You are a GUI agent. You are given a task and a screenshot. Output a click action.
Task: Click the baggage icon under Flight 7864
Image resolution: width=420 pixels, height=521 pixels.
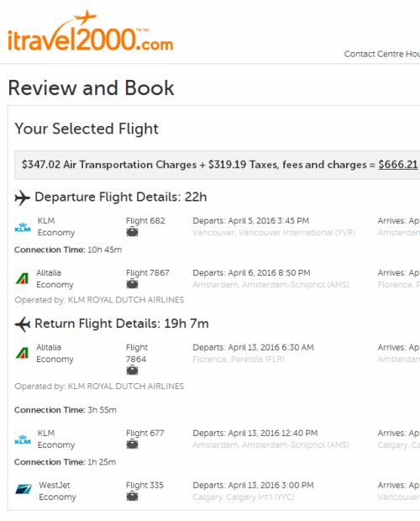(x=132, y=370)
